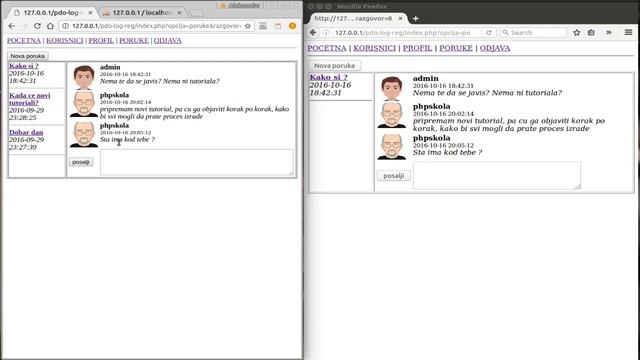Open POCETNA link in Chrome window
Screen dimensions: 640x360
tap(24, 40)
